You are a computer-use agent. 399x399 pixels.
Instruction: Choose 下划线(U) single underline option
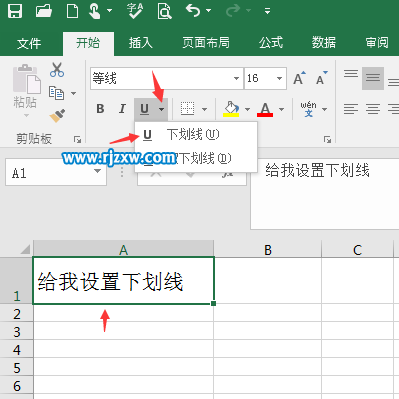[x=196, y=134]
